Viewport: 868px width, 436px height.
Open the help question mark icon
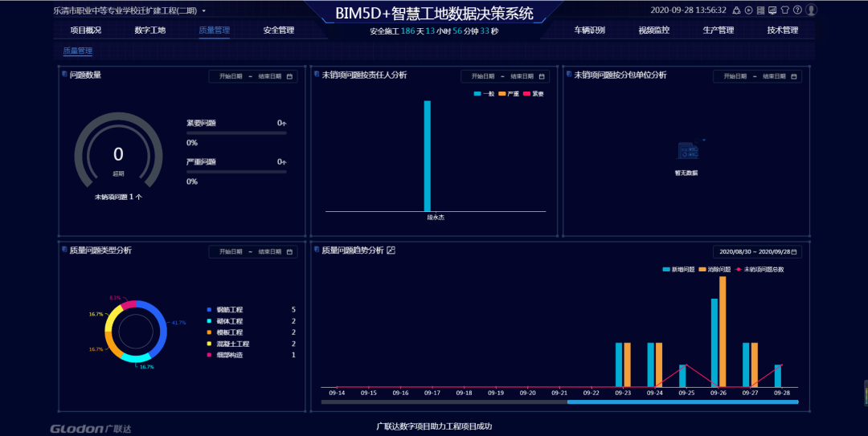pos(798,10)
